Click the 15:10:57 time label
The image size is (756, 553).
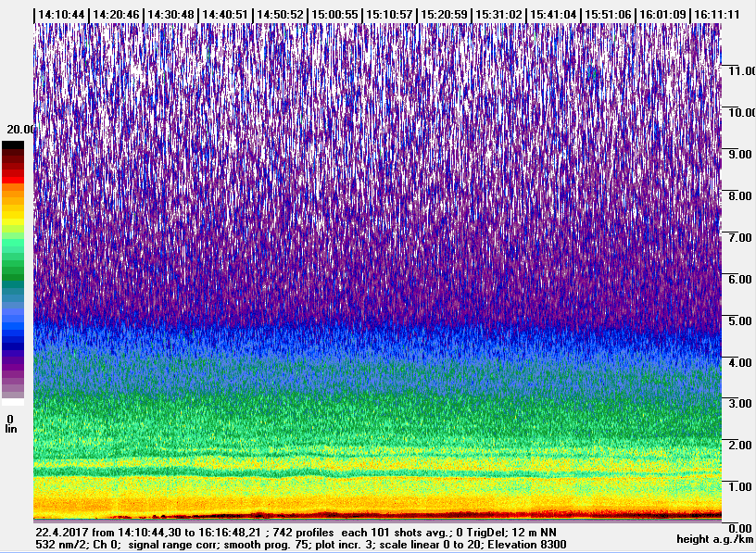point(389,15)
